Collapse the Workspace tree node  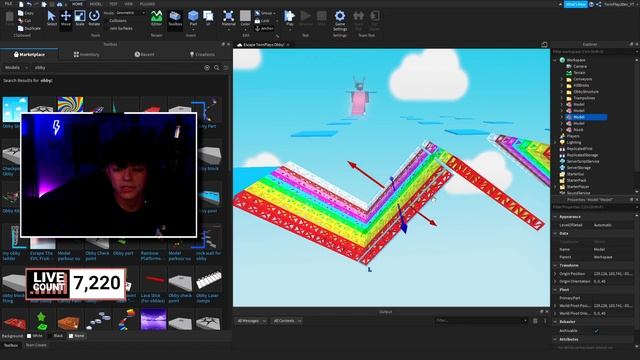pyautogui.click(x=555, y=60)
